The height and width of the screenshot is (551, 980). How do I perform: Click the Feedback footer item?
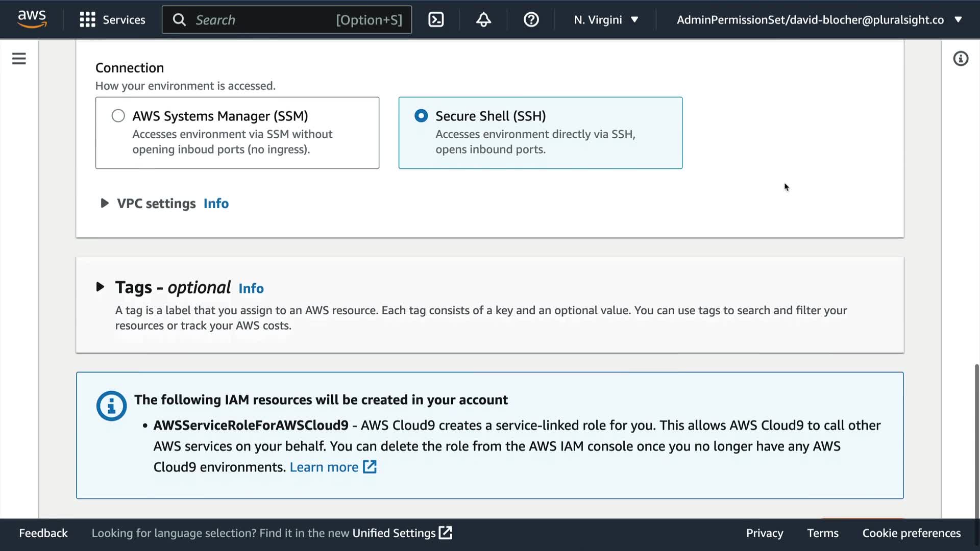click(43, 533)
